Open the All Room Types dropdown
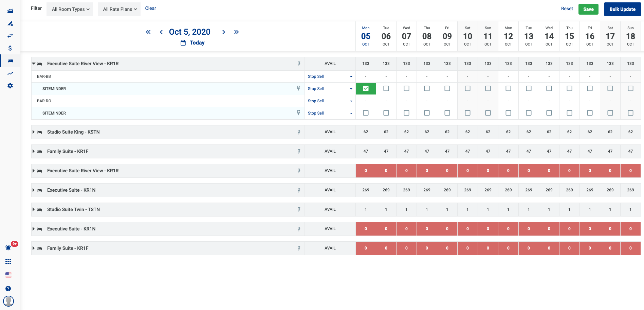 pos(70,9)
